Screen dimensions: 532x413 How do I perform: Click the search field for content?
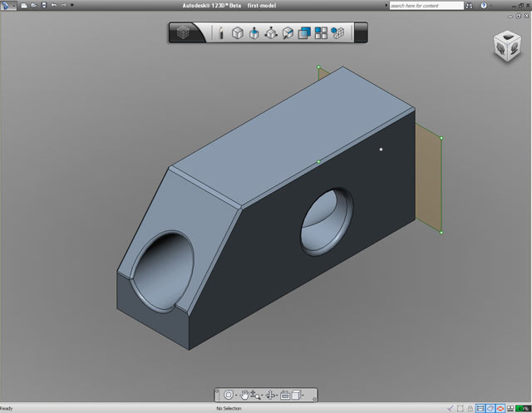coord(426,6)
